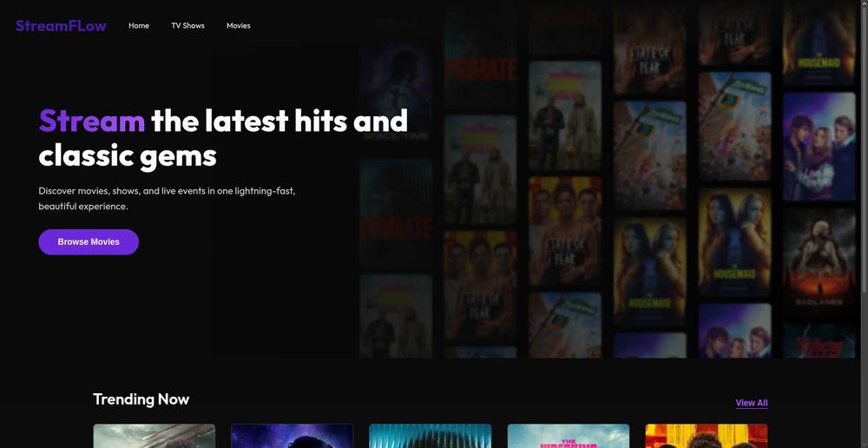Click the purple word "Stream" in the headline

click(92, 121)
